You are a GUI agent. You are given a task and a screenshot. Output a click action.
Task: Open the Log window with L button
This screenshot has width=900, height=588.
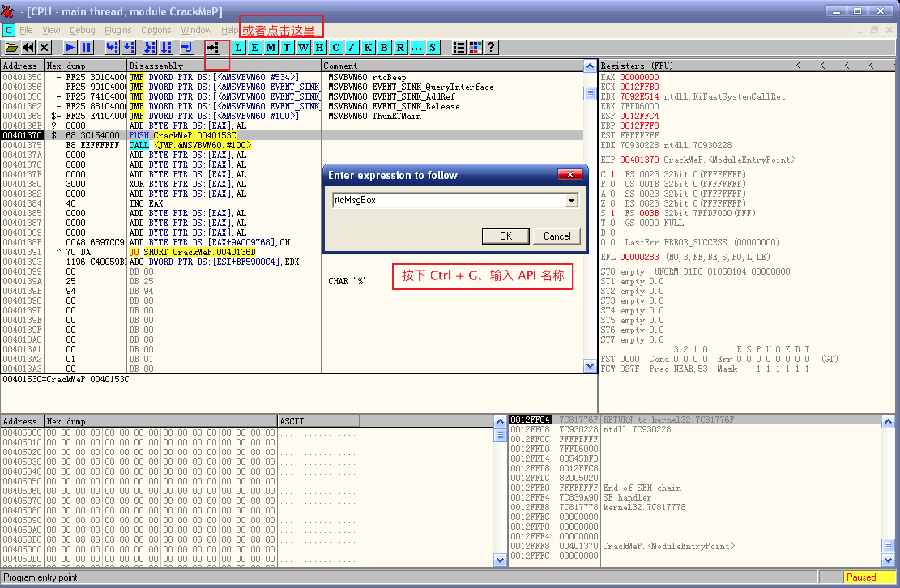(239, 48)
